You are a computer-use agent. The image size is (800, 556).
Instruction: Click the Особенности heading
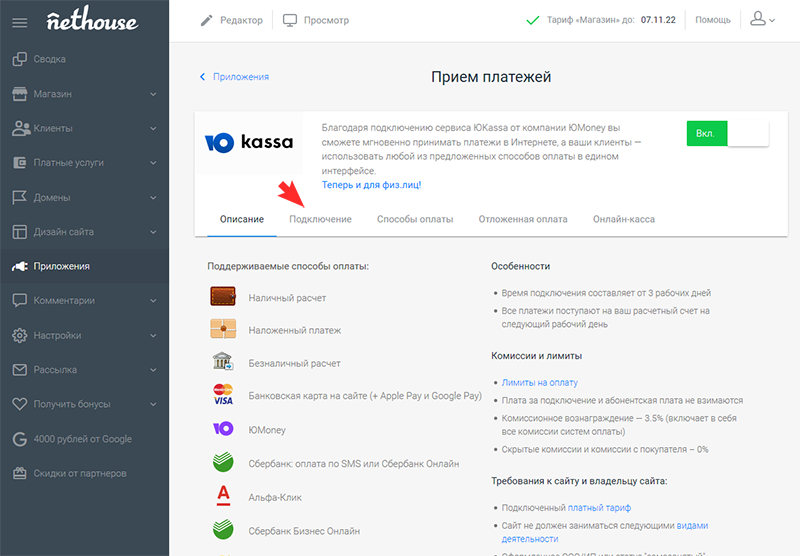pos(520,266)
